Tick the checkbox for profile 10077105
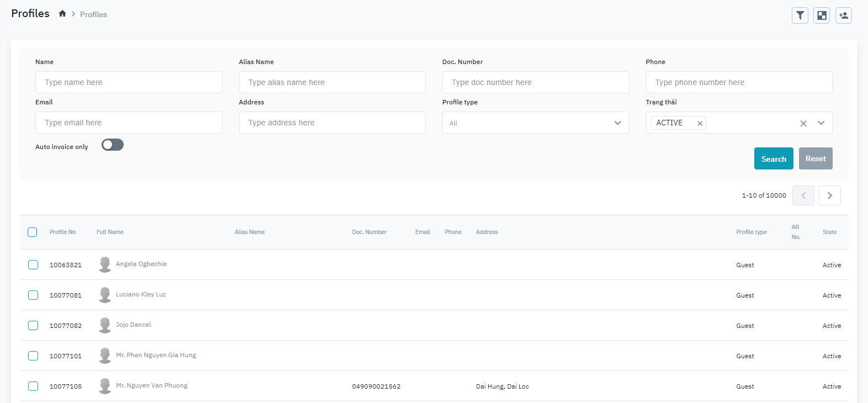Viewport: 868px width, 403px height. [33, 386]
